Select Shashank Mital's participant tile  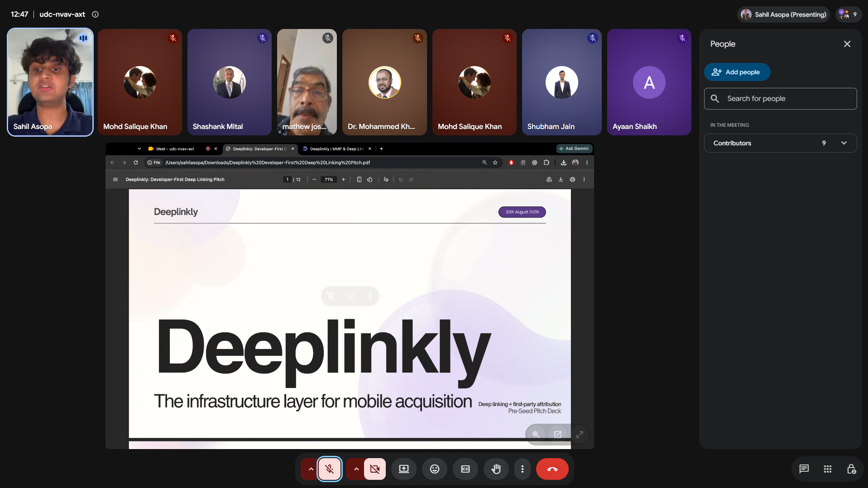pyautogui.click(x=230, y=82)
